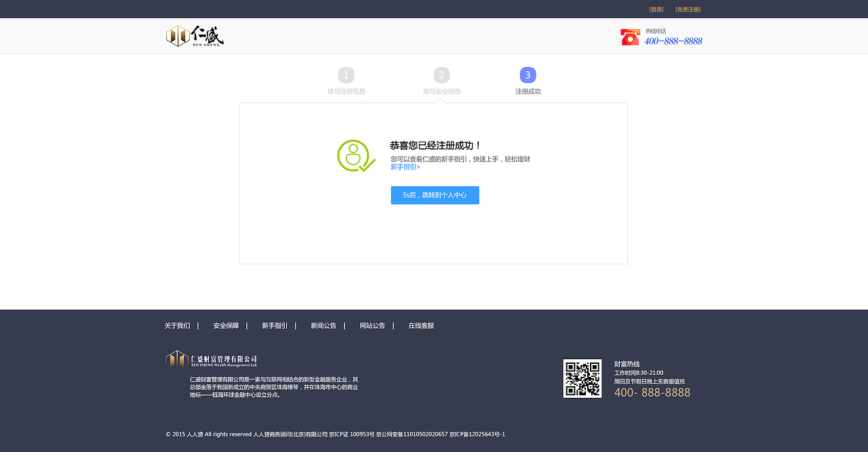Screen dimensions: 868x452
Task: Open 新闻公告 news announcements
Action: pos(323,325)
